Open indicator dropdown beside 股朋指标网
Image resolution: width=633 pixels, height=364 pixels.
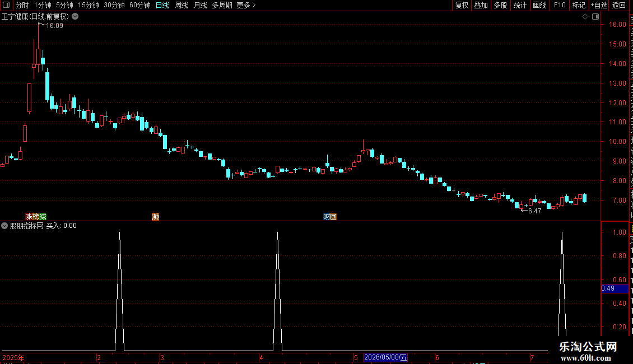click(x=4, y=226)
